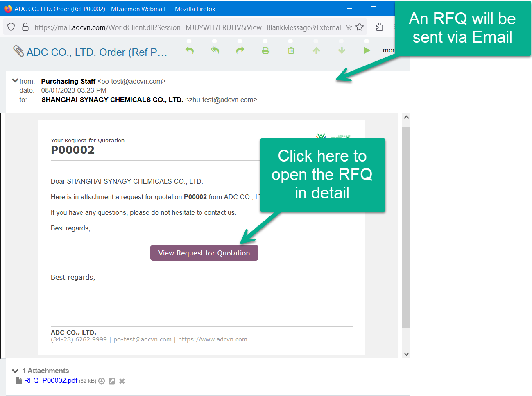
Task: Click the tracking protection shield icon
Action: 11,27
